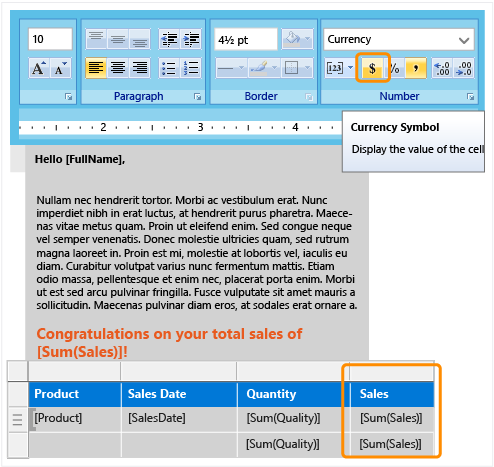Screen dimensions: 494x467
Task: Decrease font size with the small A icon
Action: click(61, 68)
